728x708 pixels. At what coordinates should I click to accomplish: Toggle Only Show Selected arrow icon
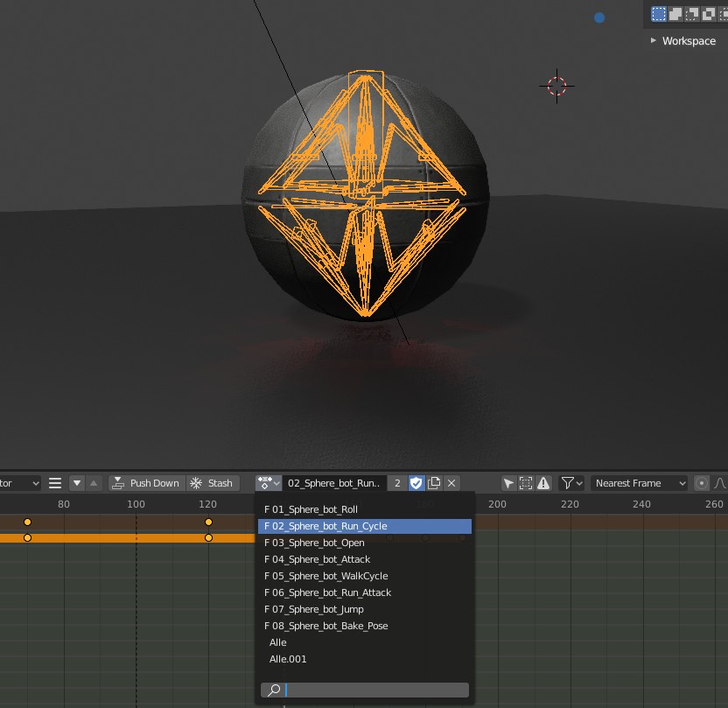(508, 483)
